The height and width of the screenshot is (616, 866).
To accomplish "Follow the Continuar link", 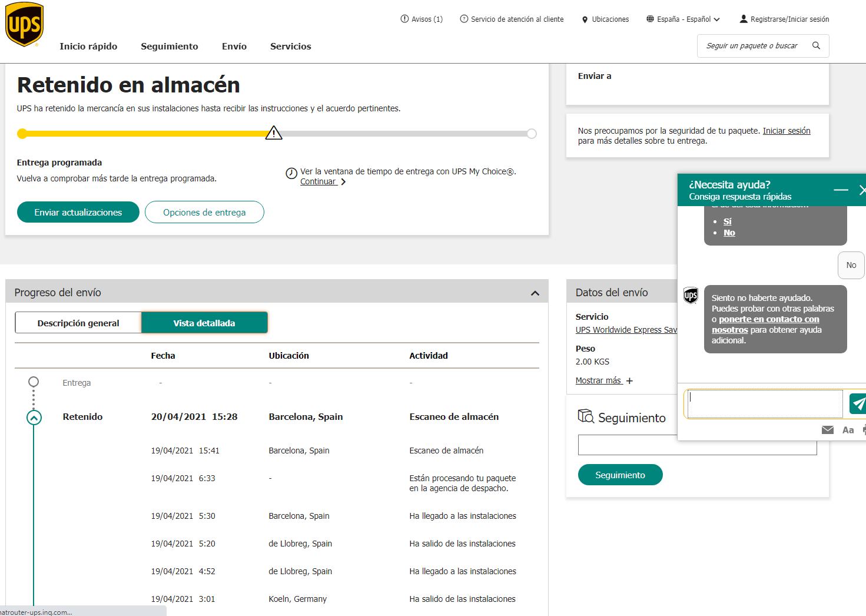I will pyautogui.click(x=323, y=181).
